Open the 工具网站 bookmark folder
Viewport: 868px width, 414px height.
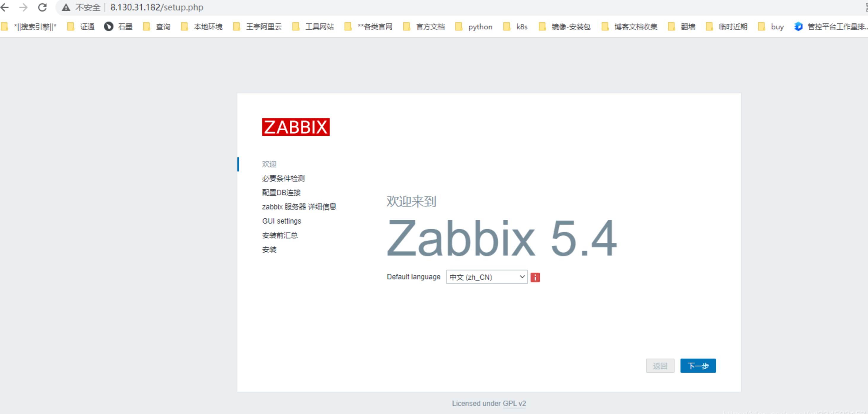pos(313,26)
